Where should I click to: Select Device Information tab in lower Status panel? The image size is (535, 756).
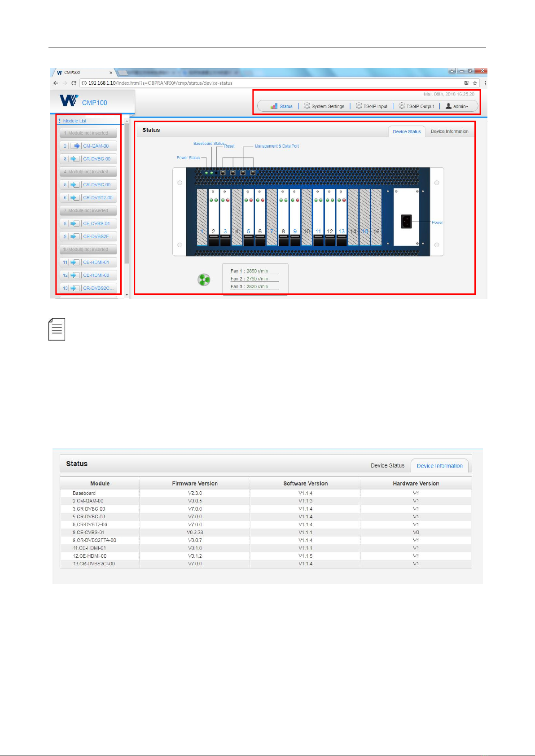pos(439,466)
